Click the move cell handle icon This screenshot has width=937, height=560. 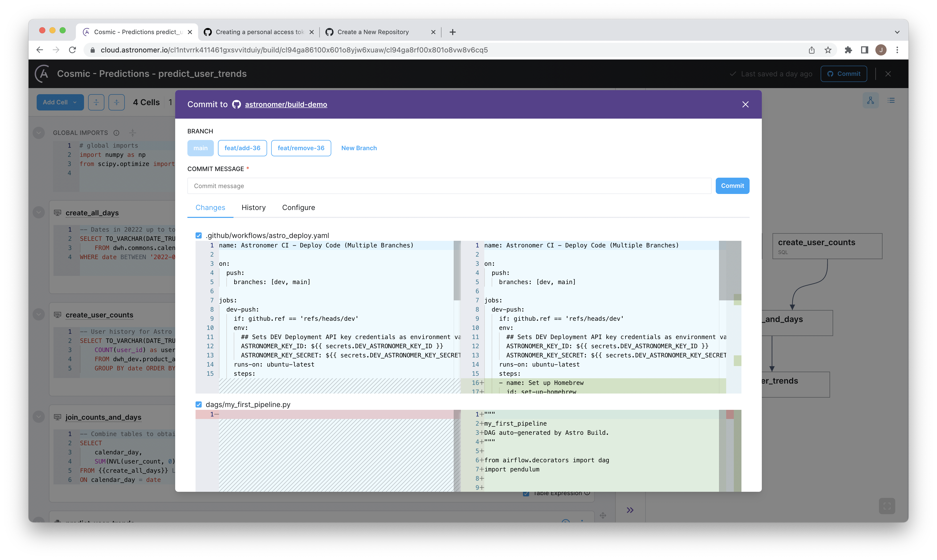tap(603, 515)
